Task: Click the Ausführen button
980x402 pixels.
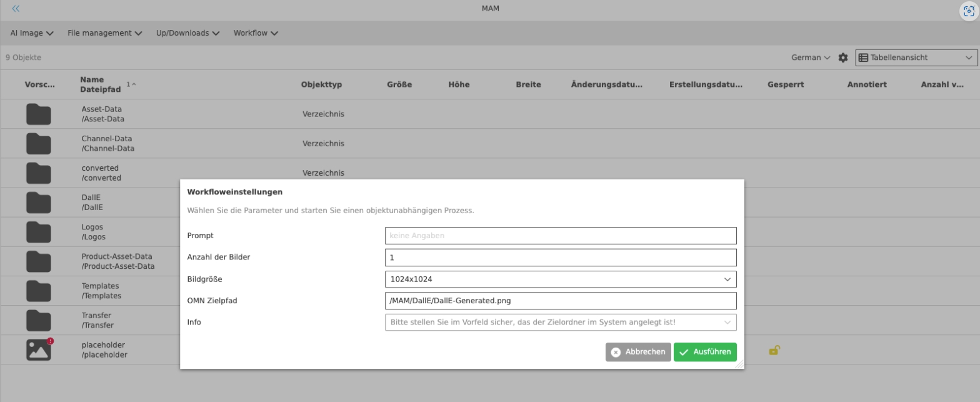Action: point(705,352)
